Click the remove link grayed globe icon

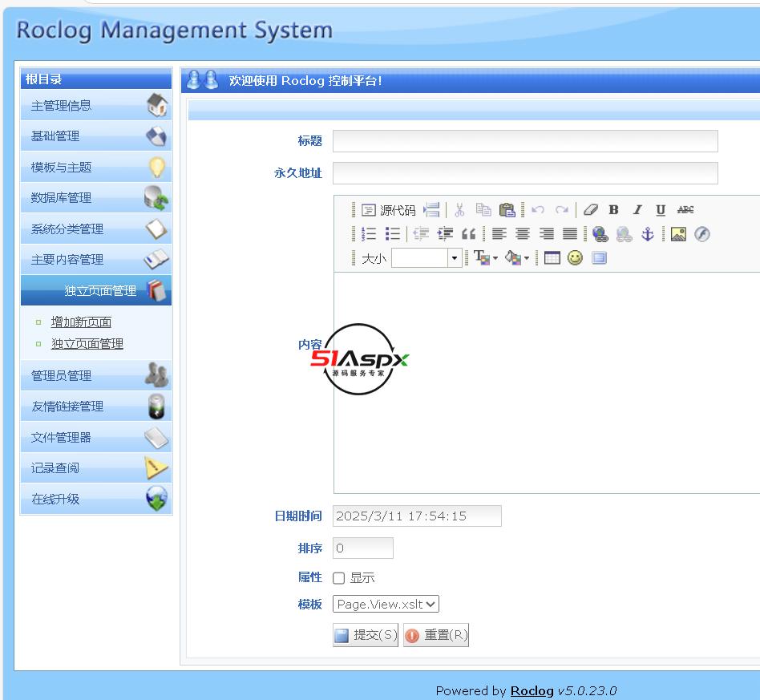point(624,234)
